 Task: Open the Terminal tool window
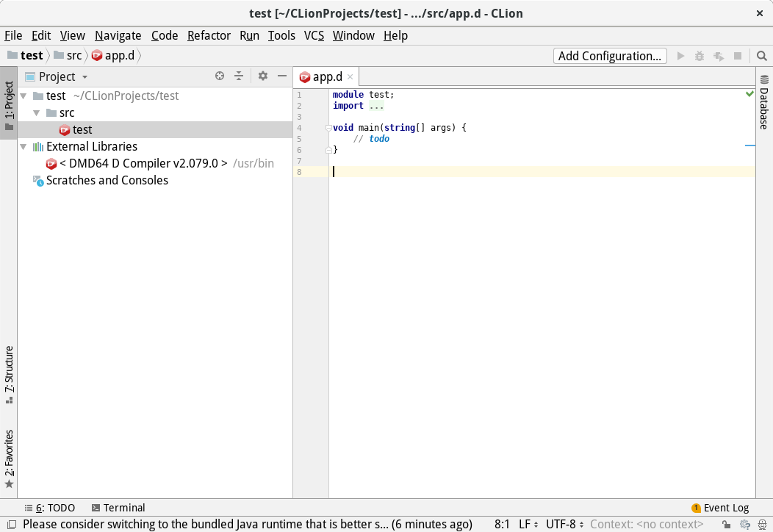click(118, 508)
